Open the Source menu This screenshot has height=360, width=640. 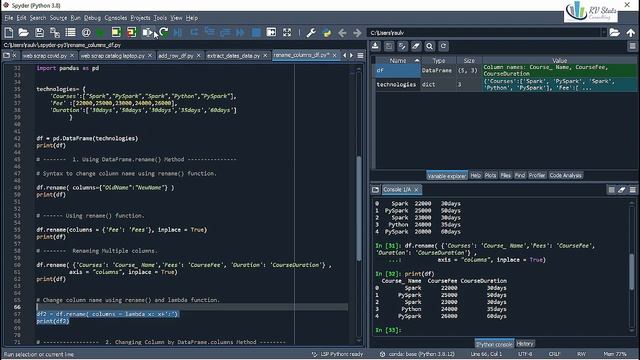click(x=58, y=18)
